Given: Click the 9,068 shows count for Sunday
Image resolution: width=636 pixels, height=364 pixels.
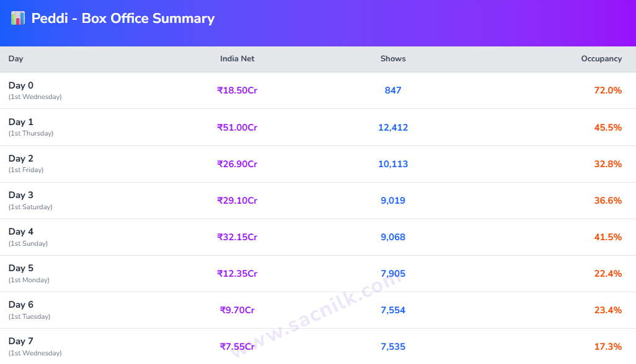Looking at the screenshot, I should click(393, 237).
